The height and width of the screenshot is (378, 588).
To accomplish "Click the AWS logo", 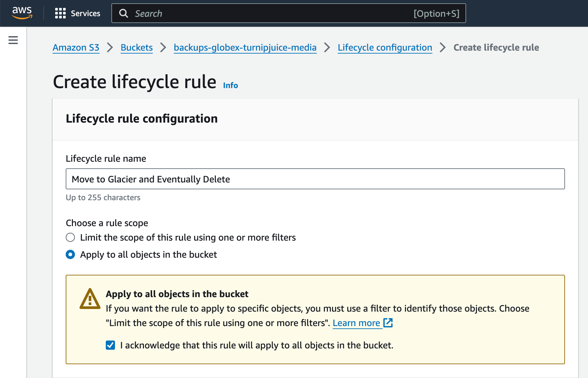I will coord(22,13).
